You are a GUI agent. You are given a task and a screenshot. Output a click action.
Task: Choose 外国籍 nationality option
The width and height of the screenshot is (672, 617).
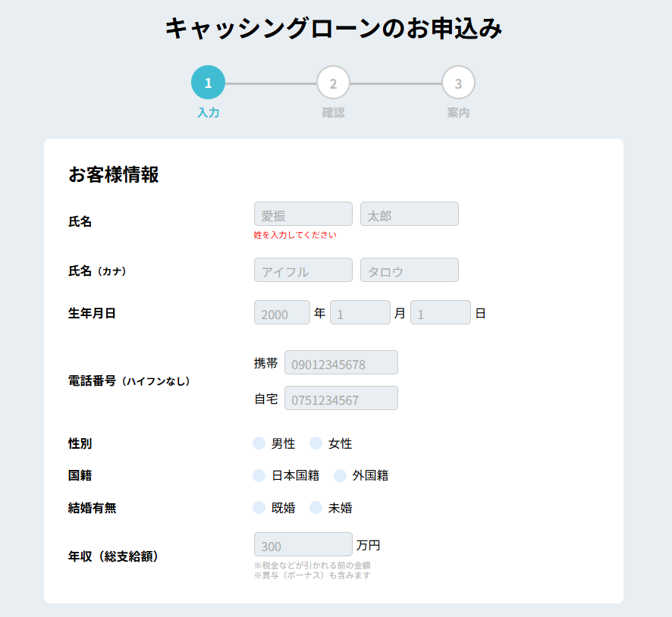pyautogui.click(x=340, y=475)
